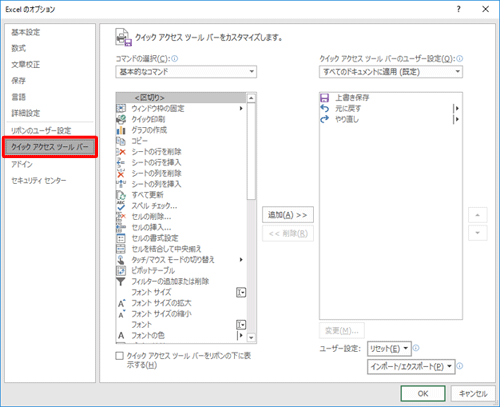This screenshot has width=500, height=407.
Task: Select the セルを結合して中央揃え icon
Action: [x=121, y=249]
